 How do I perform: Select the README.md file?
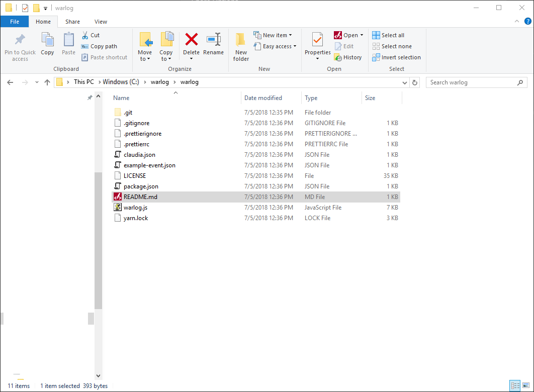click(x=256, y=197)
